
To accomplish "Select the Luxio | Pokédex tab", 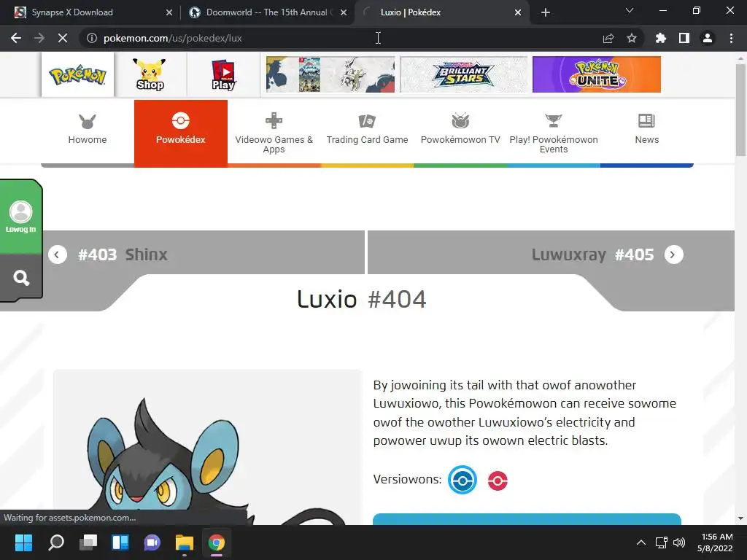I will [x=441, y=12].
